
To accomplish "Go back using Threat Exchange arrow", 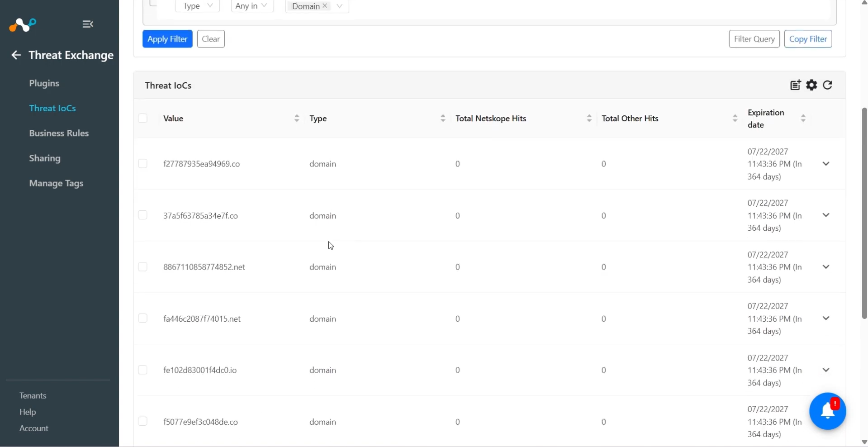I will (16, 55).
